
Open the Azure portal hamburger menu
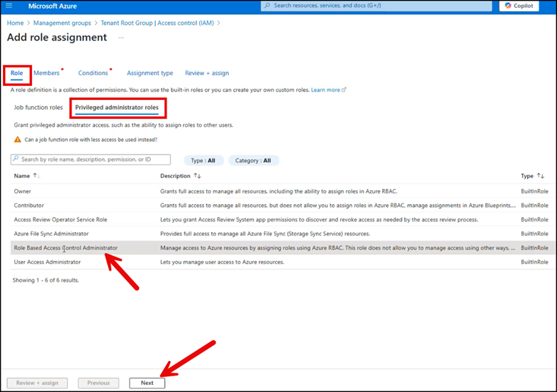tap(9, 6)
